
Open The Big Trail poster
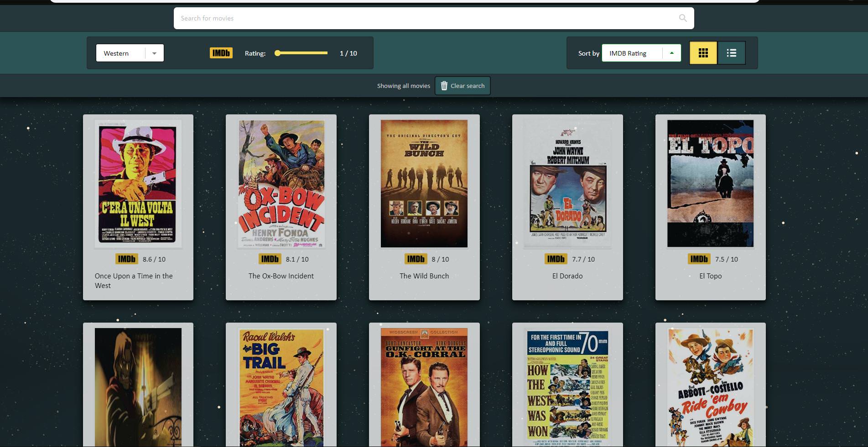(281, 387)
